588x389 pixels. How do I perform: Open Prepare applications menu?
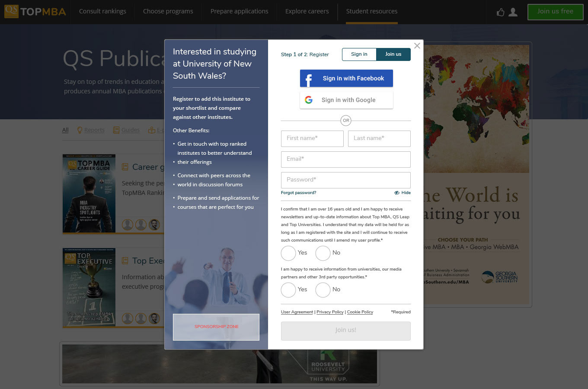point(239,12)
